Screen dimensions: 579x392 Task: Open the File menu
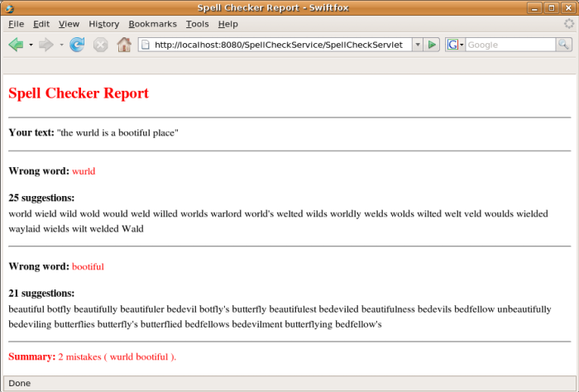tap(17, 24)
